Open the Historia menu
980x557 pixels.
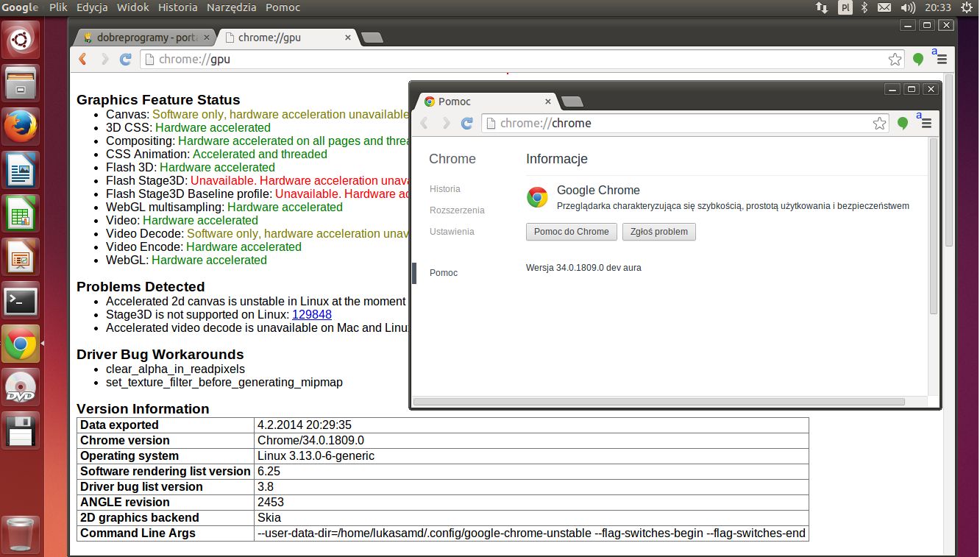tap(178, 7)
